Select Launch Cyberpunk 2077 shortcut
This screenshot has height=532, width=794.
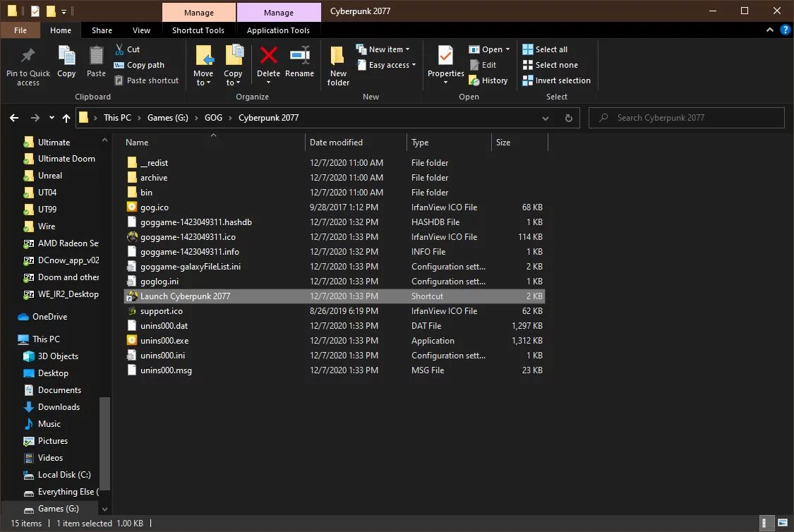click(x=335, y=296)
